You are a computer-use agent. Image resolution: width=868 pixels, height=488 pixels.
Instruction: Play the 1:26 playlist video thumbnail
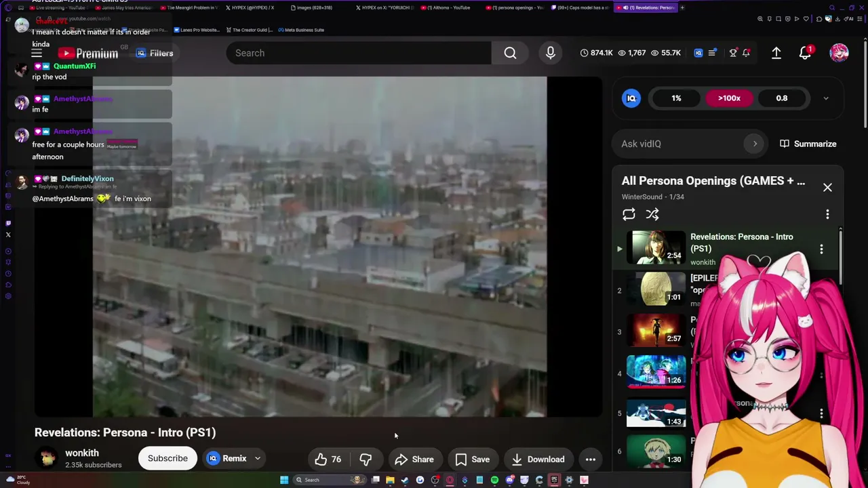pos(656,372)
